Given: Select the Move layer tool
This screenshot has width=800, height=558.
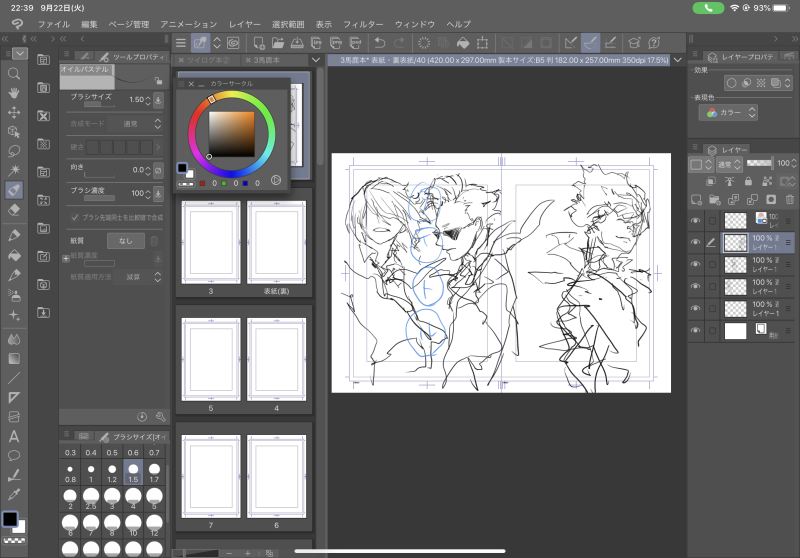Looking at the screenshot, I should (x=14, y=112).
